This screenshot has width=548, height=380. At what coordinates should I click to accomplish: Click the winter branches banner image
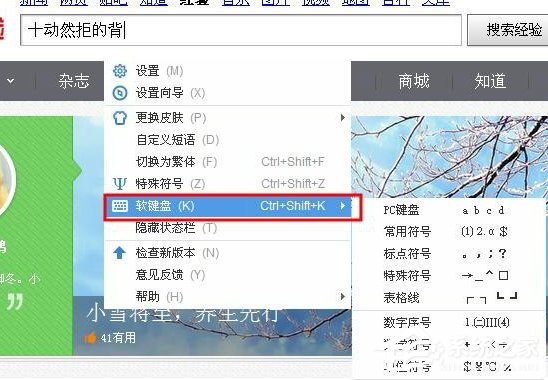(x=449, y=157)
